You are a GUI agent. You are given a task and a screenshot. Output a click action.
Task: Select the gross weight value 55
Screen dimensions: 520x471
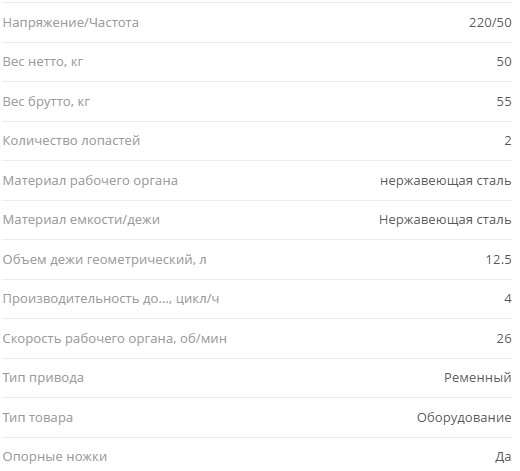[504, 101]
